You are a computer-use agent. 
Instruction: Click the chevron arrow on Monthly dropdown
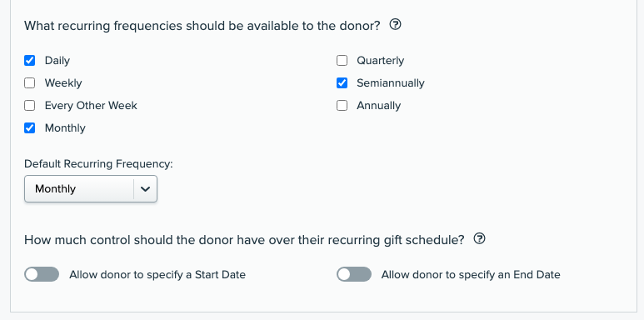146,189
